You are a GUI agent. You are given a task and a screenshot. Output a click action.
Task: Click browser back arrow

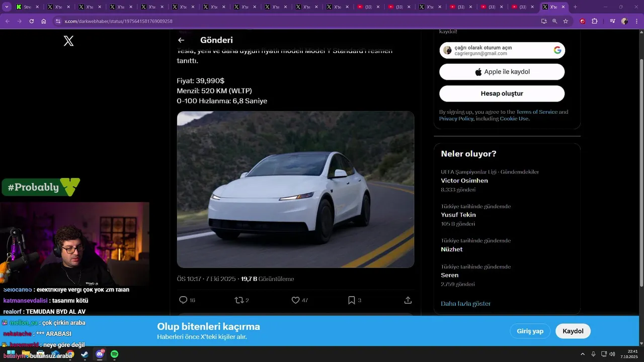tap(7, 21)
